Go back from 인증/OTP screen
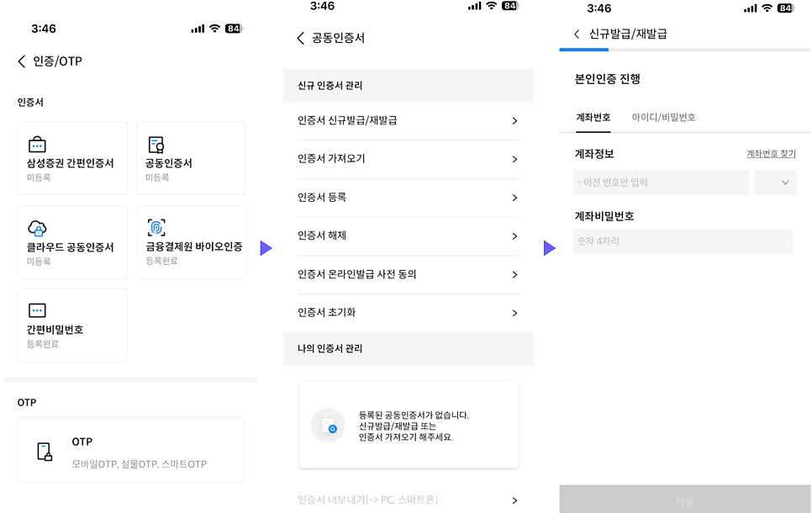The width and height of the screenshot is (812, 513). 22,61
